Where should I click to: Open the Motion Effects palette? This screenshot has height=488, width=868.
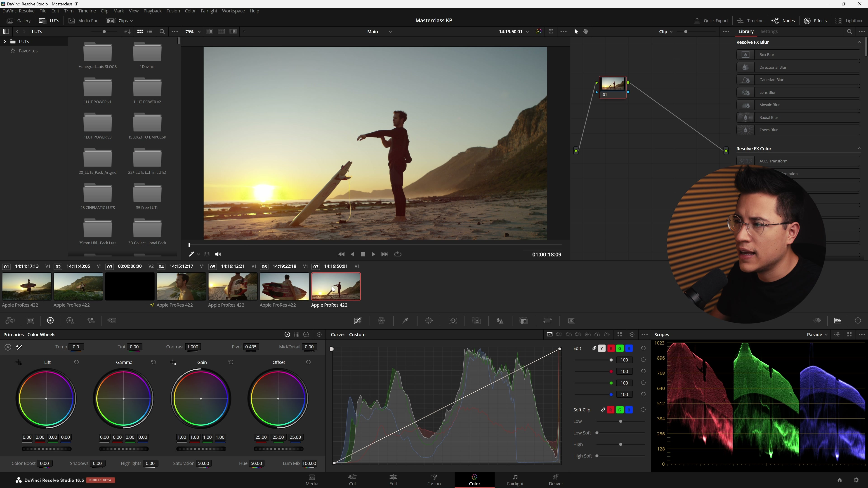coord(112,321)
